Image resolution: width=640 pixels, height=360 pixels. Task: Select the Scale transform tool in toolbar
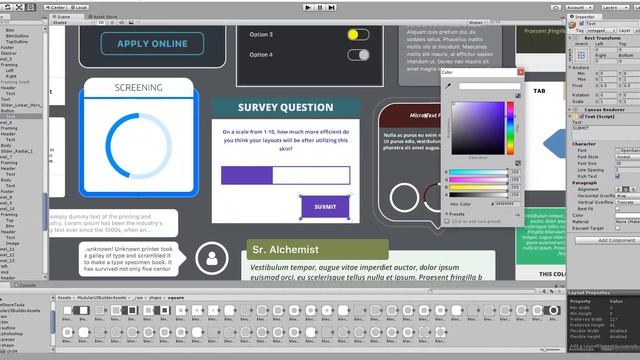pyautogui.click(x=19, y=7)
